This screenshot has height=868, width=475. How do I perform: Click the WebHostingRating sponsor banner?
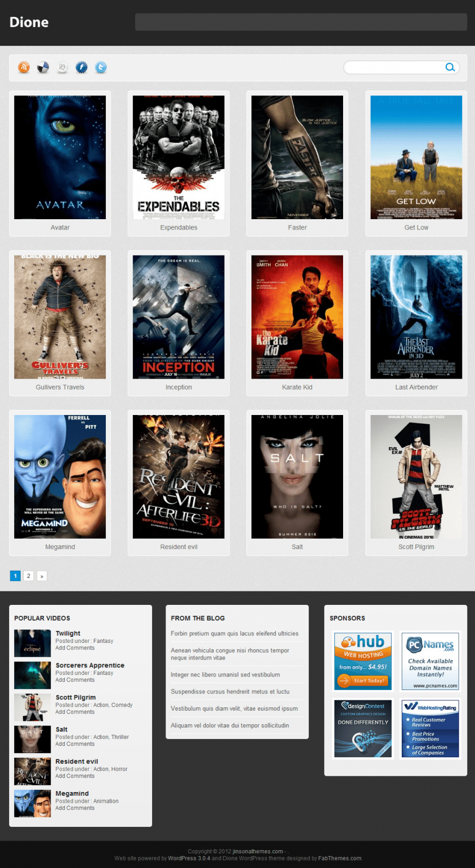pos(430,728)
